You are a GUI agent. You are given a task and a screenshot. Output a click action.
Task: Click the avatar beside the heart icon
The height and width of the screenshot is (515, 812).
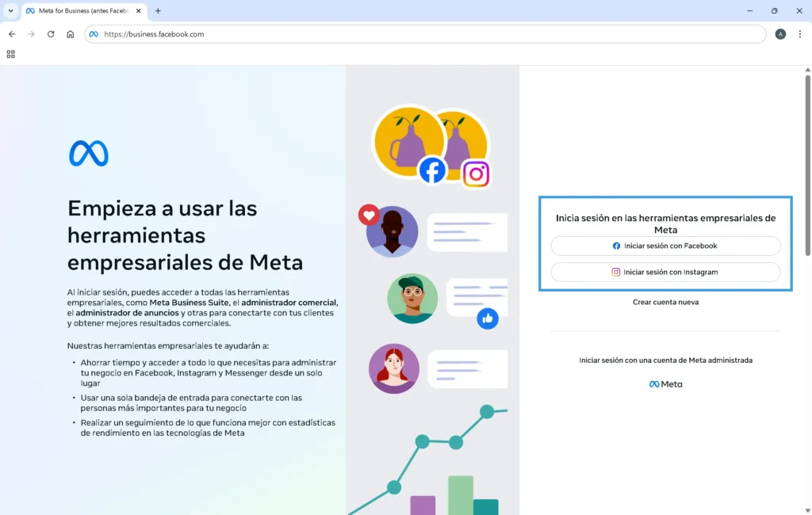click(x=392, y=231)
